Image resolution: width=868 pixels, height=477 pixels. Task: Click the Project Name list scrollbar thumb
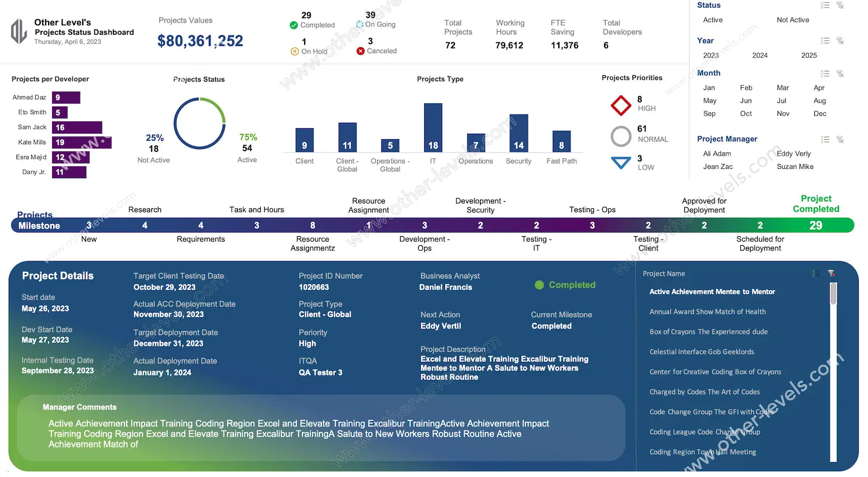coord(833,294)
